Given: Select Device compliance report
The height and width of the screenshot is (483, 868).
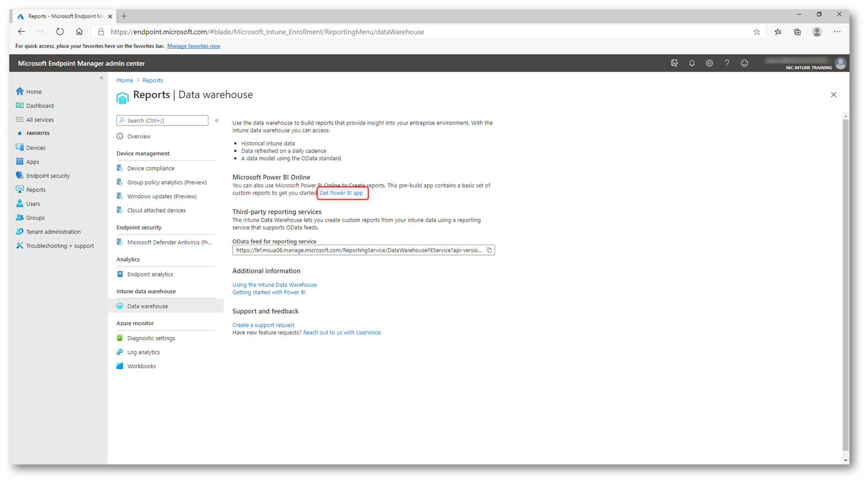Looking at the screenshot, I should pos(151,168).
